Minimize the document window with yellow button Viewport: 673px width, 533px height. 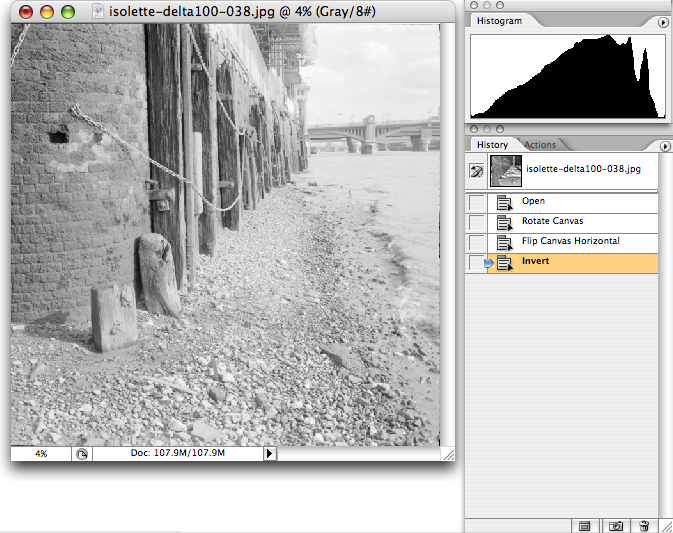(x=47, y=12)
